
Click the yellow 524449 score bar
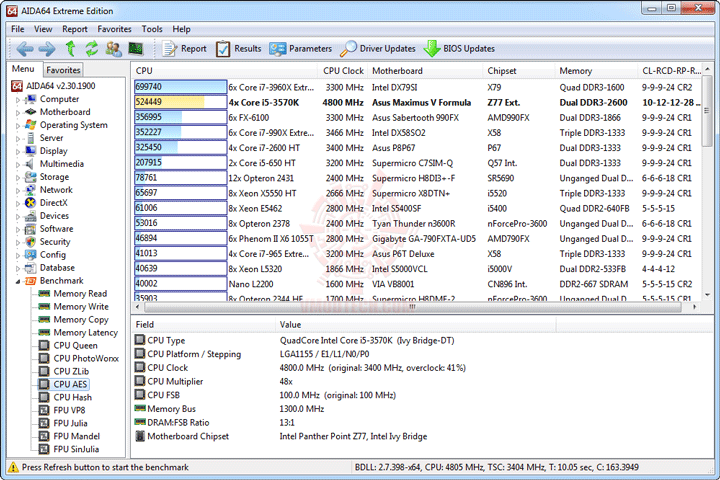pos(180,102)
